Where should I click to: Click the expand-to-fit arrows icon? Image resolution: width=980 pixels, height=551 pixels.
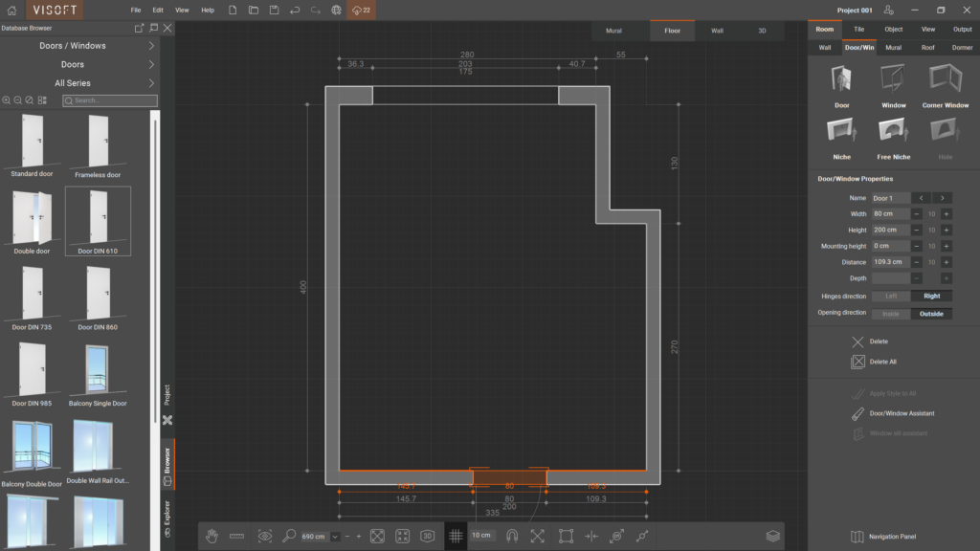[x=377, y=536]
